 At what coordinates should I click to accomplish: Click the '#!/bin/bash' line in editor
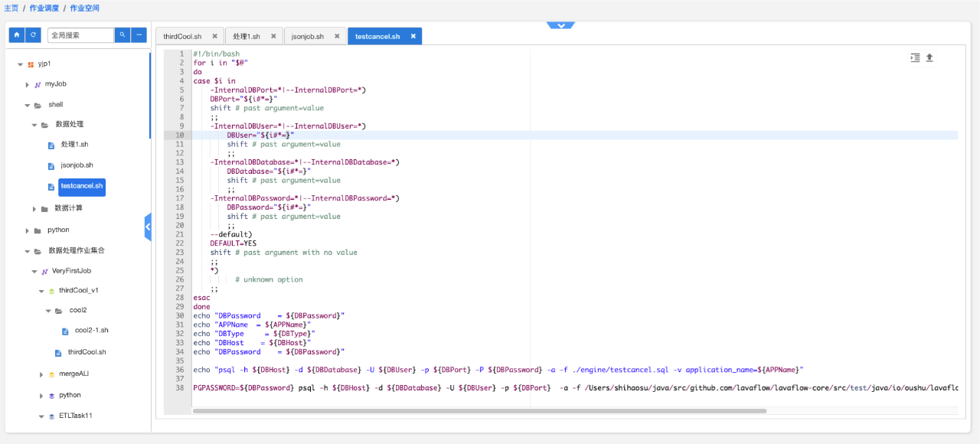point(216,54)
